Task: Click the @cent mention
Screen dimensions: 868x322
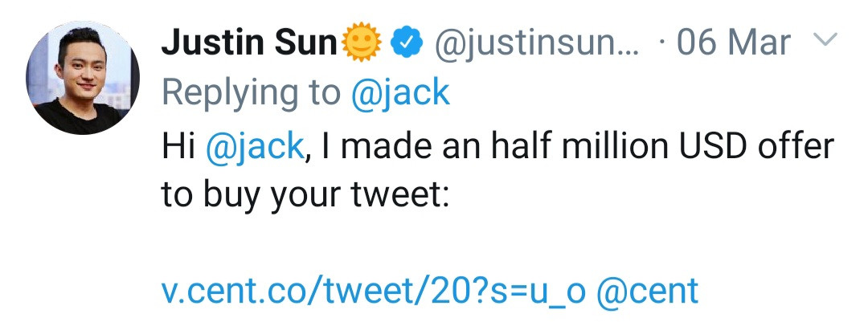Action: (x=647, y=291)
